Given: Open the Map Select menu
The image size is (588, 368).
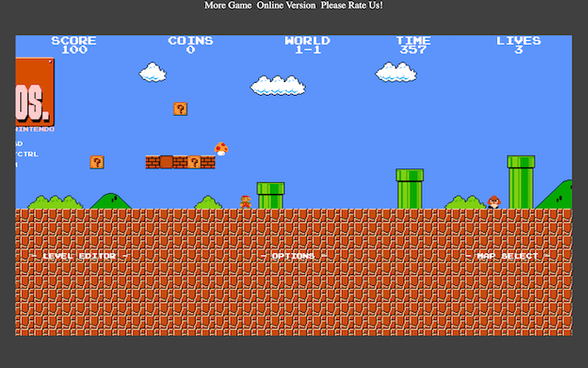Looking at the screenshot, I should coord(508,256).
